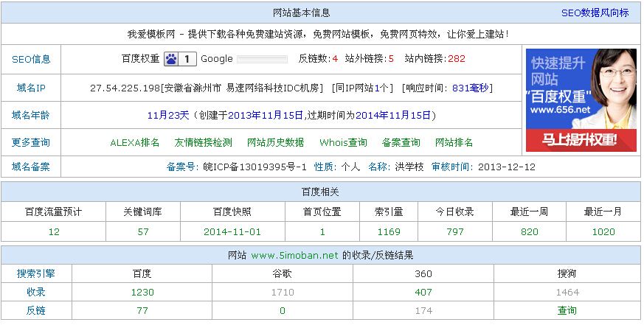Image resolution: width=644 pixels, height=325 pixels.
Task: Click the 审核时间 label
Action: point(451,167)
